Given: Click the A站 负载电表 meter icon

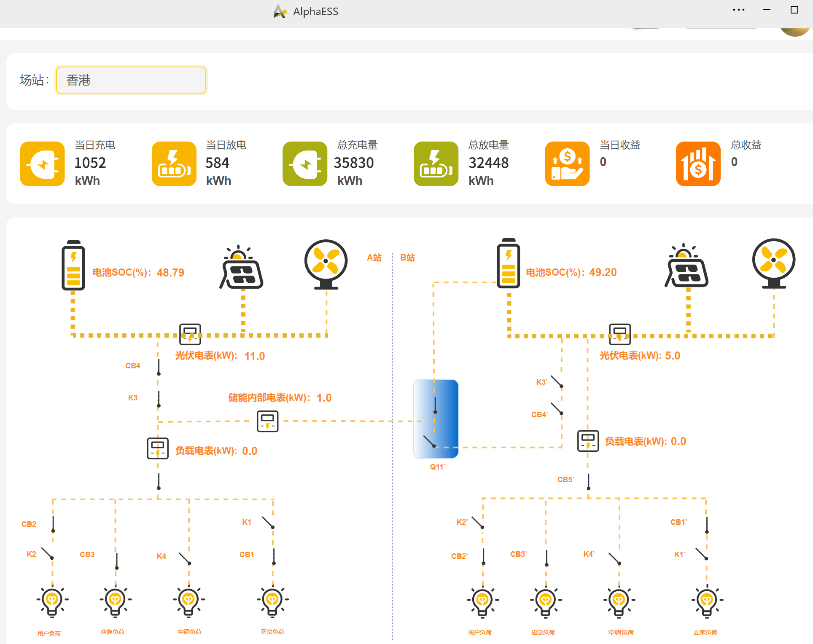Looking at the screenshot, I should [x=158, y=448].
